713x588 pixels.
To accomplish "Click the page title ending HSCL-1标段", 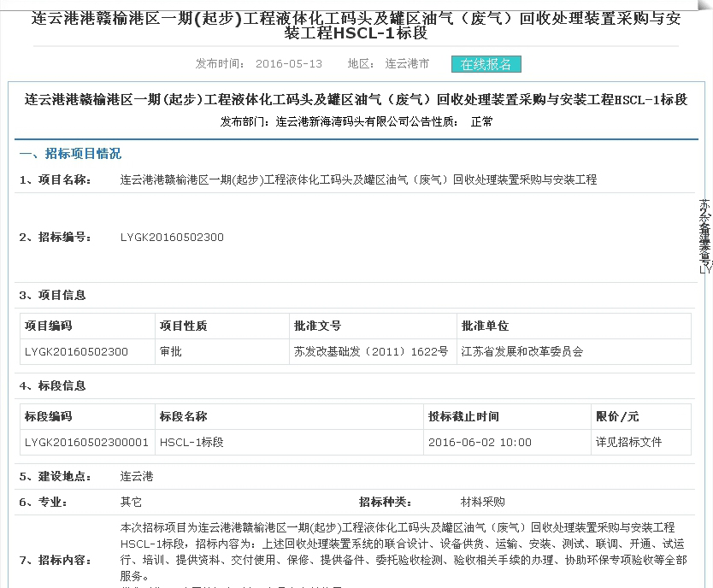I will pyautogui.click(x=356, y=26).
